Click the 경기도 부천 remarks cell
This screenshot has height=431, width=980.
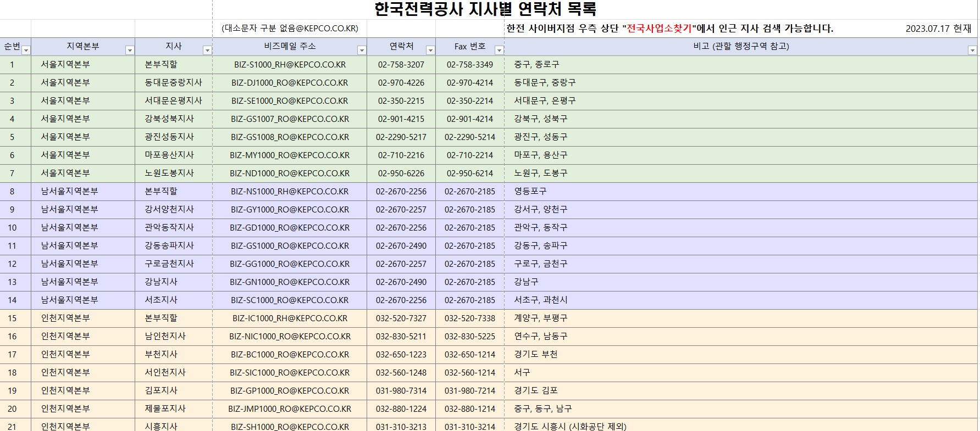741,355
